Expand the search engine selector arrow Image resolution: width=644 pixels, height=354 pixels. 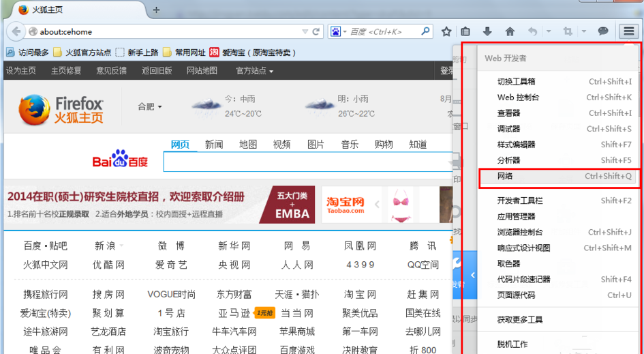pos(345,31)
